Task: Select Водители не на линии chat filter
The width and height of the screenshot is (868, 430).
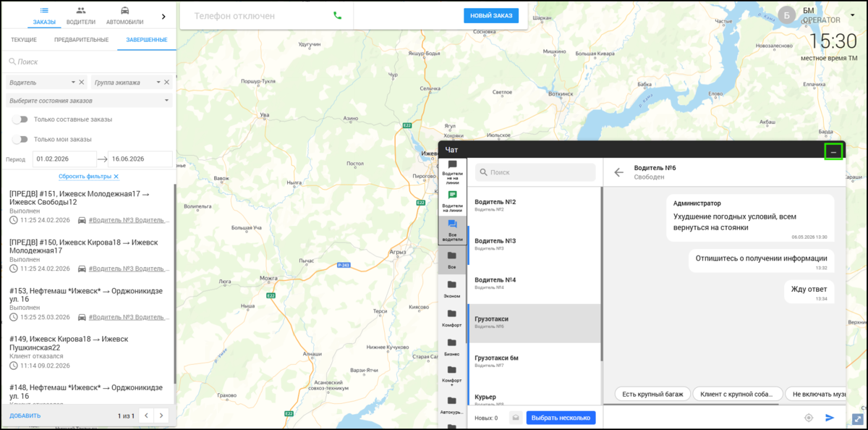Action: (x=453, y=173)
